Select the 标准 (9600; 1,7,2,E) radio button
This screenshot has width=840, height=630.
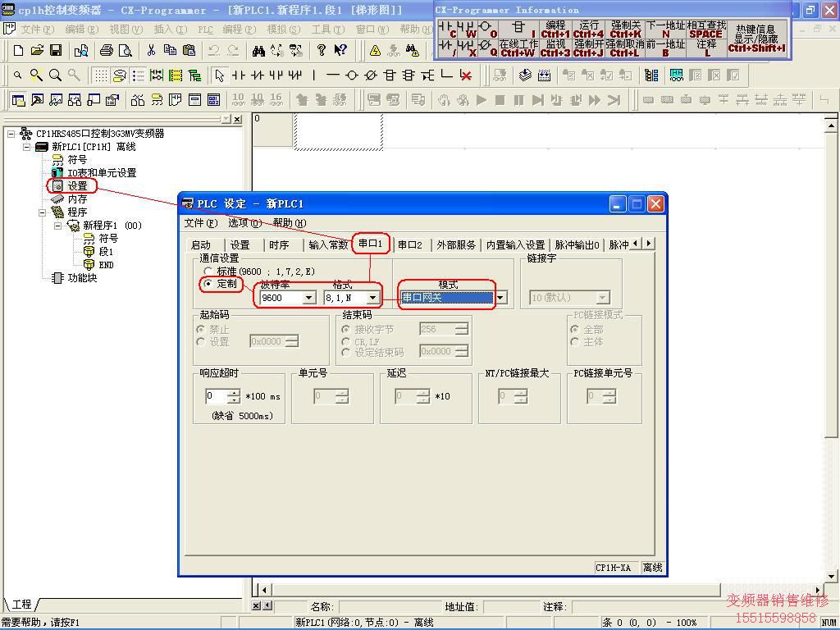point(208,272)
